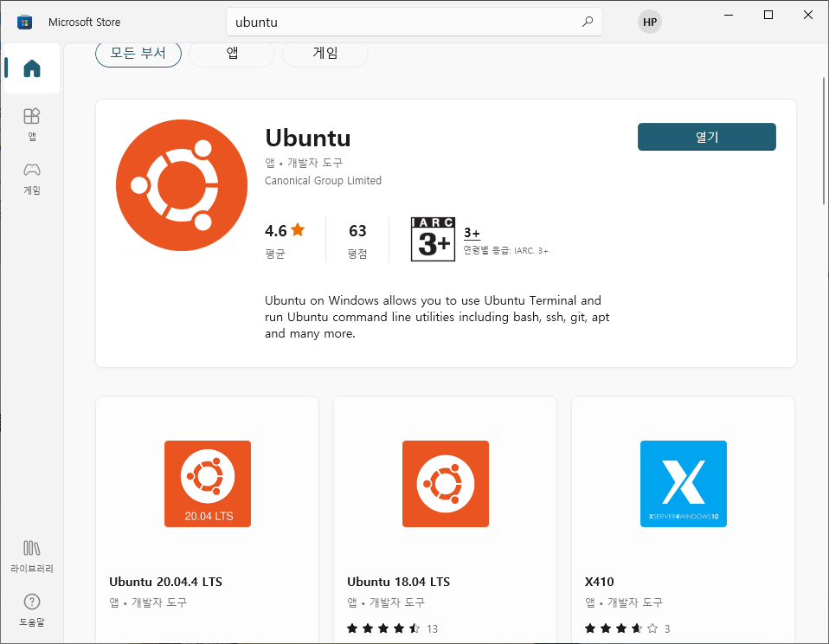Select the 게임 filter tab
This screenshot has height=644, width=829.
pos(325,54)
